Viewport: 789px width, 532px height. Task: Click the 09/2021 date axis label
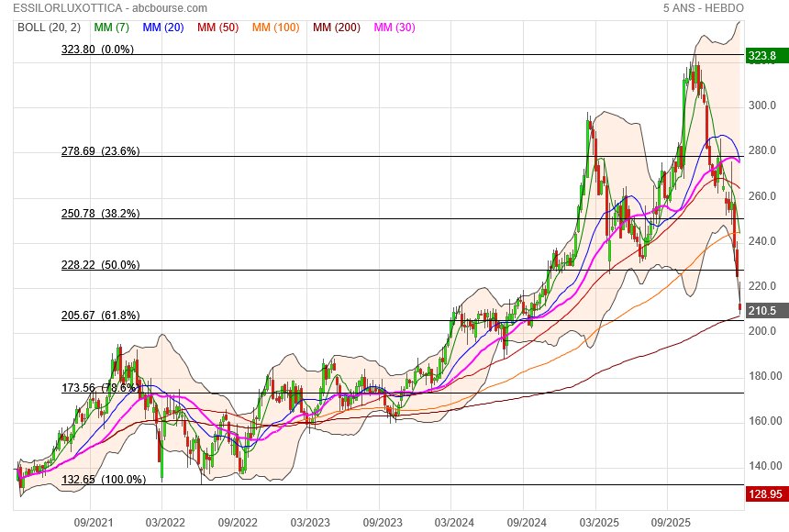point(93,523)
